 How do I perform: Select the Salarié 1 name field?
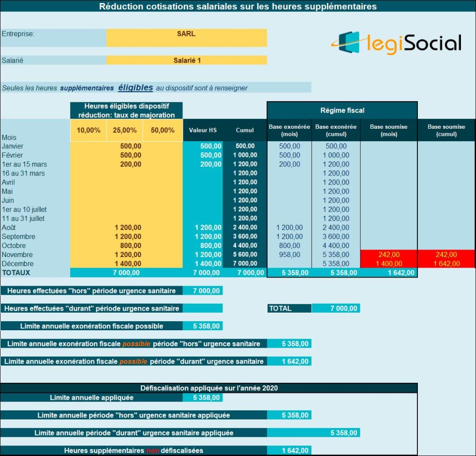point(186,60)
